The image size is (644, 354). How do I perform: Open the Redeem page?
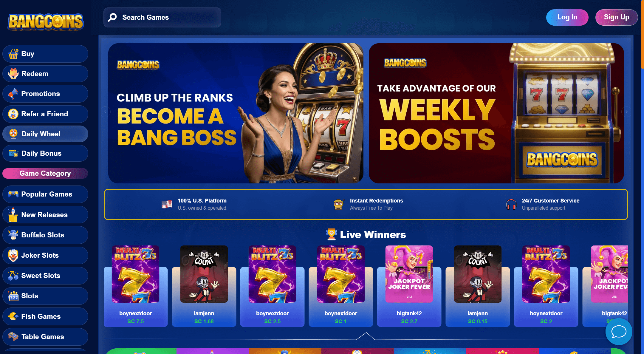(x=45, y=74)
